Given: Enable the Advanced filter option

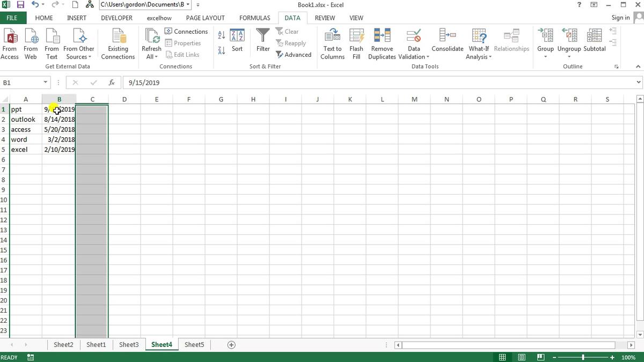Looking at the screenshot, I should [294, 54].
